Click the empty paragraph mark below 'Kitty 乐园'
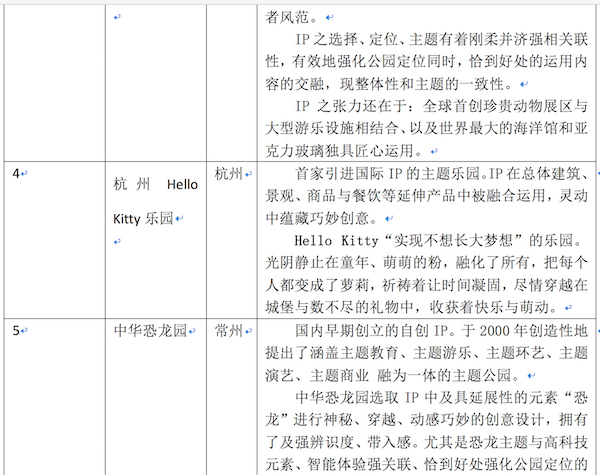The image size is (600, 475). (117, 241)
